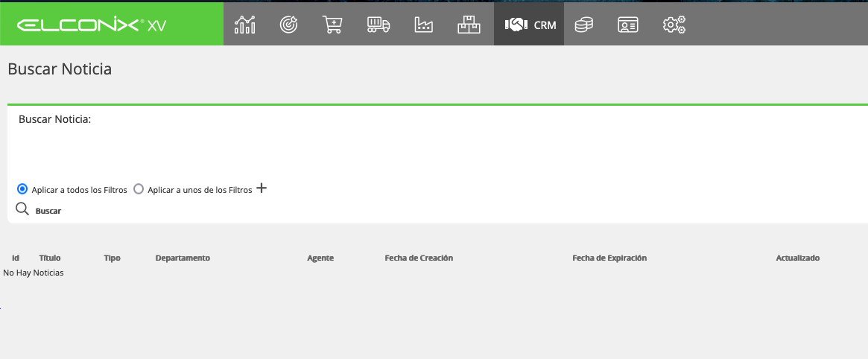Viewport: 868px width, 359px height.
Task: Select 'Aplicar a unos de los Filtros' radio
Action: 139,189
